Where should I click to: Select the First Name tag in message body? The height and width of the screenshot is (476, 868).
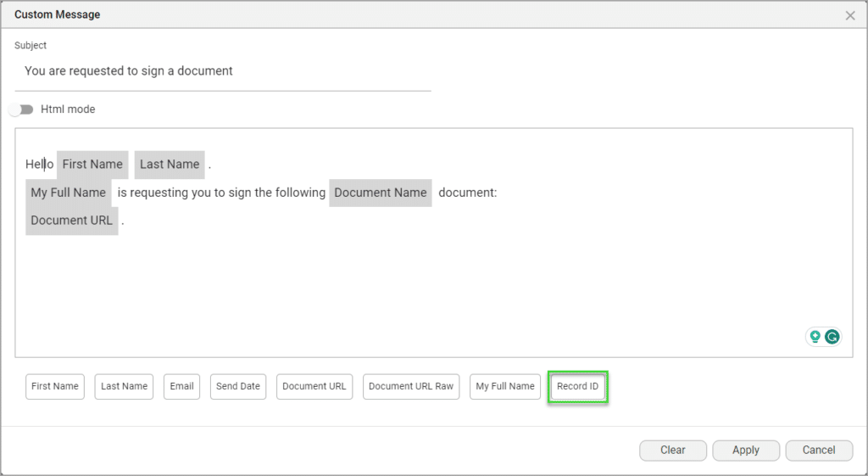(92, 165)
